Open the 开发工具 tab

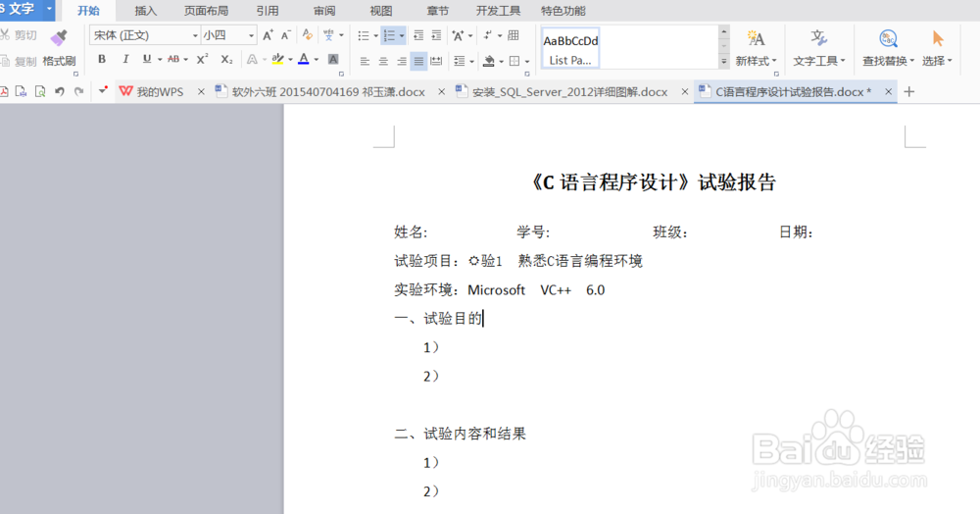(x=498, y=11)
